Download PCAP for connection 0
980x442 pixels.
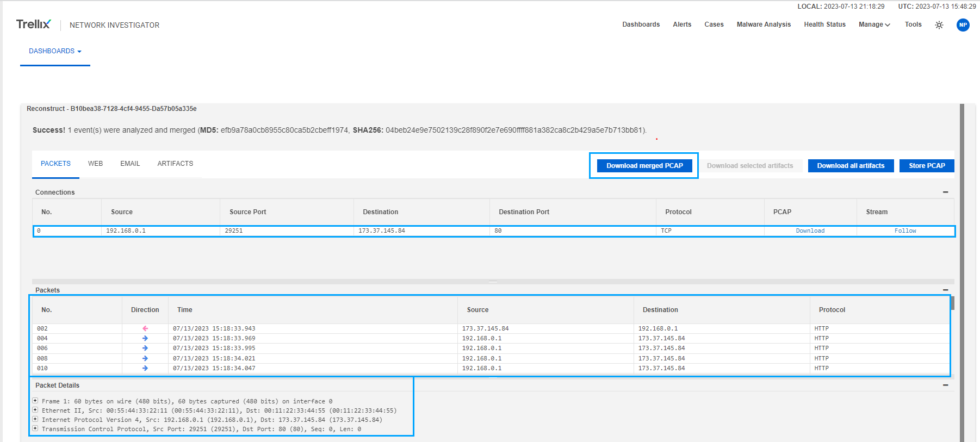point(810,231)
